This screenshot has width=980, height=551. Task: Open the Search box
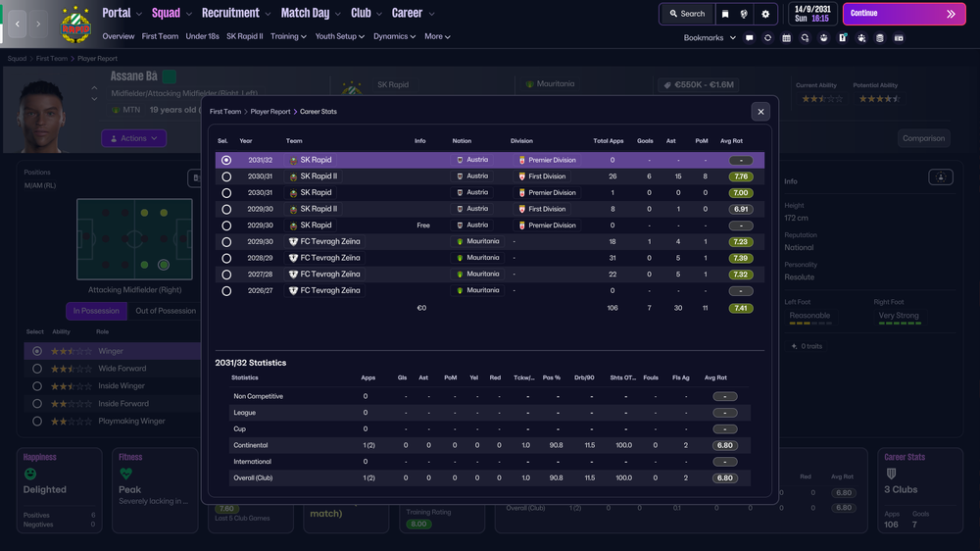coord(687,14)
